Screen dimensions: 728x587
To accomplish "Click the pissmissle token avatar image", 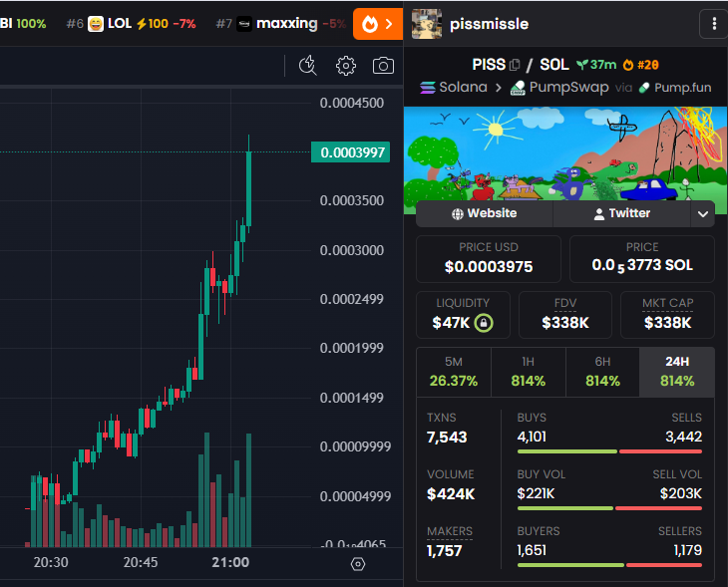I will [x=426, y=24].
